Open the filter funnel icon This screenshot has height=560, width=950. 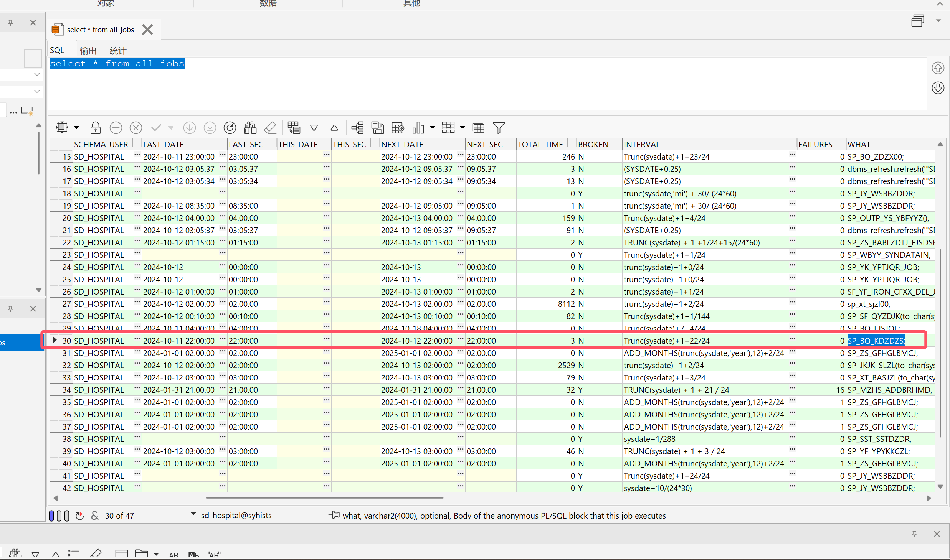pyautogui.click(x=499, y=128)
